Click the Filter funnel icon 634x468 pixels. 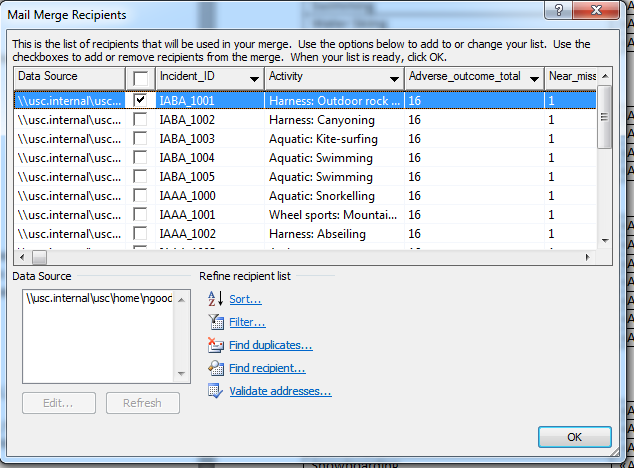[214, 322]
